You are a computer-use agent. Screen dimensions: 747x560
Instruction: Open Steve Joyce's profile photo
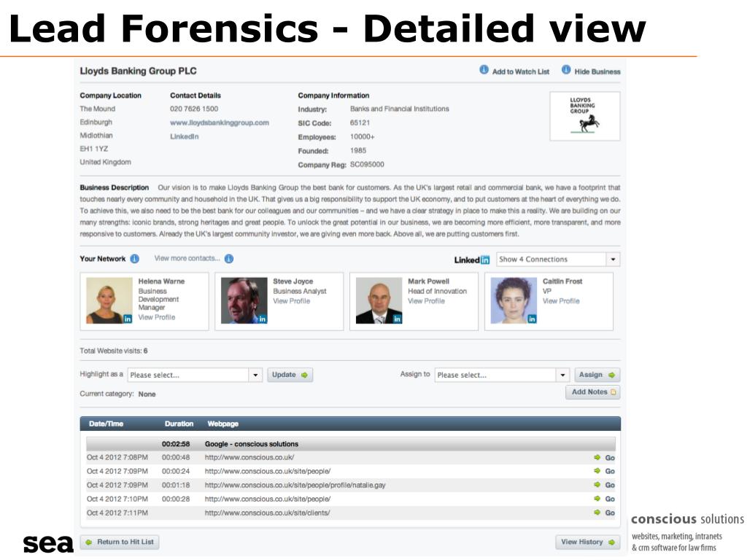point(244,300)
